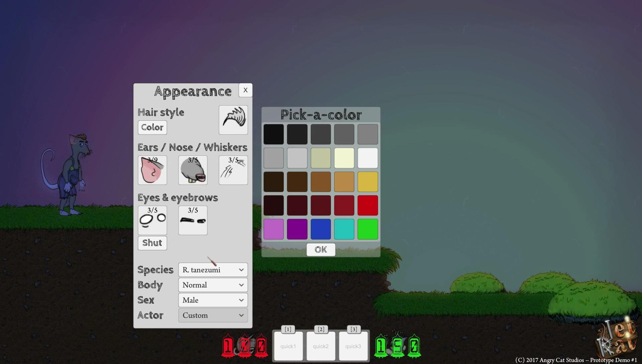Pick the bright red swatch

(367, 205)
